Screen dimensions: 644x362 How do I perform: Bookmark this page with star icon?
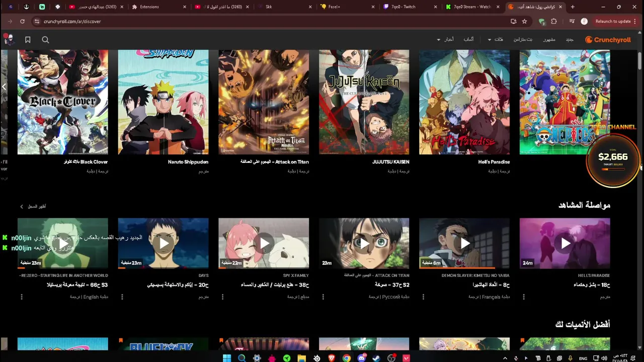click(x=524, y=21)
